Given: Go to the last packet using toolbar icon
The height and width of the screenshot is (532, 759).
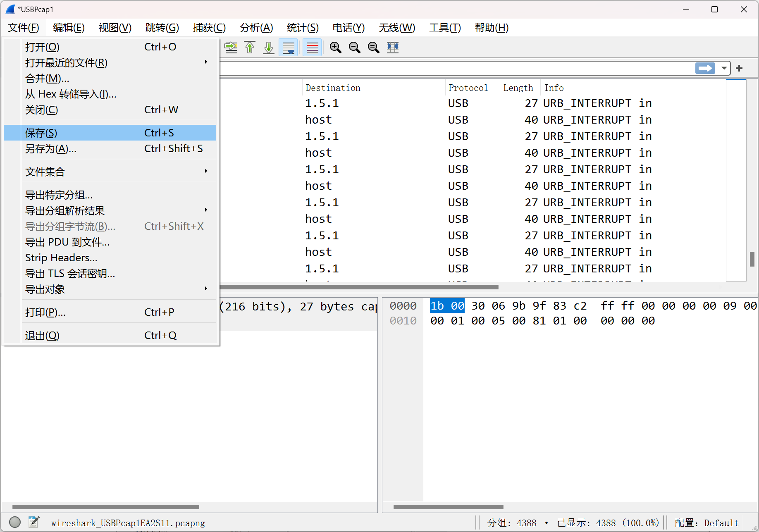Looking at the screenshot, I should (268, 48).
